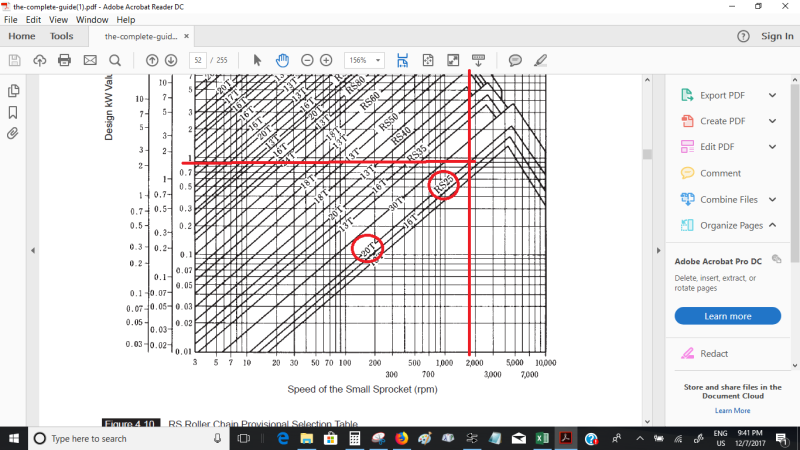Click the tools pane scrollbar
The width and height of the screenshot is (800, 450).
click(795, 172)
